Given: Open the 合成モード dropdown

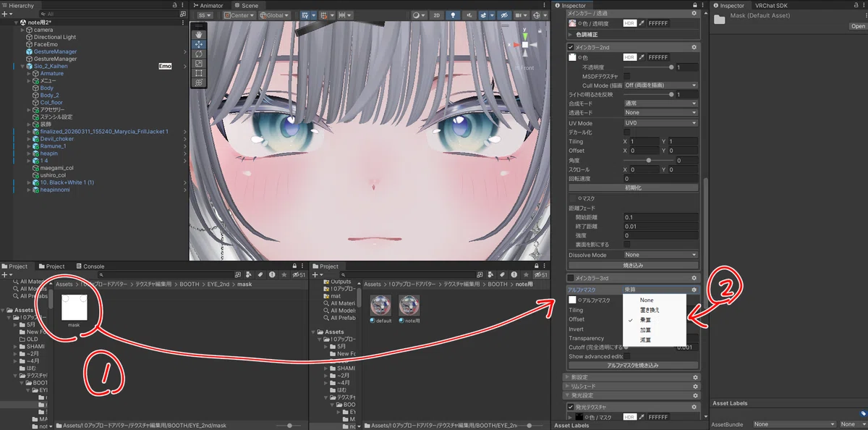Looking at the screenshot, I should [660, 104].
